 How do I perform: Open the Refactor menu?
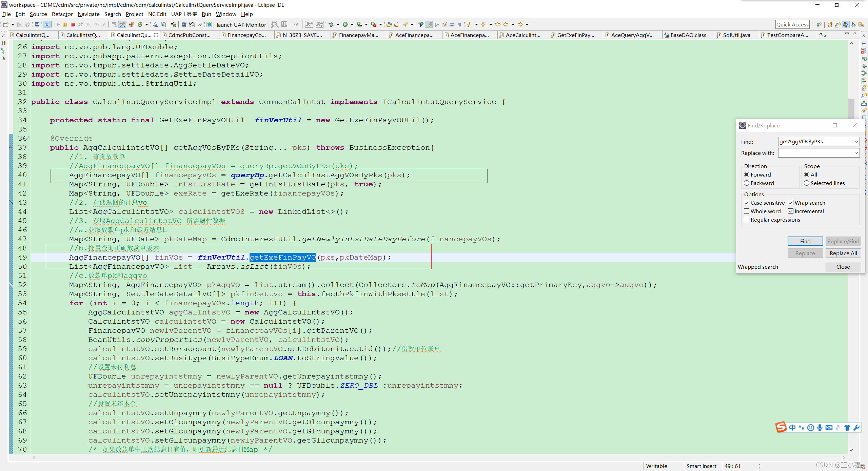(x=62, y=14)
